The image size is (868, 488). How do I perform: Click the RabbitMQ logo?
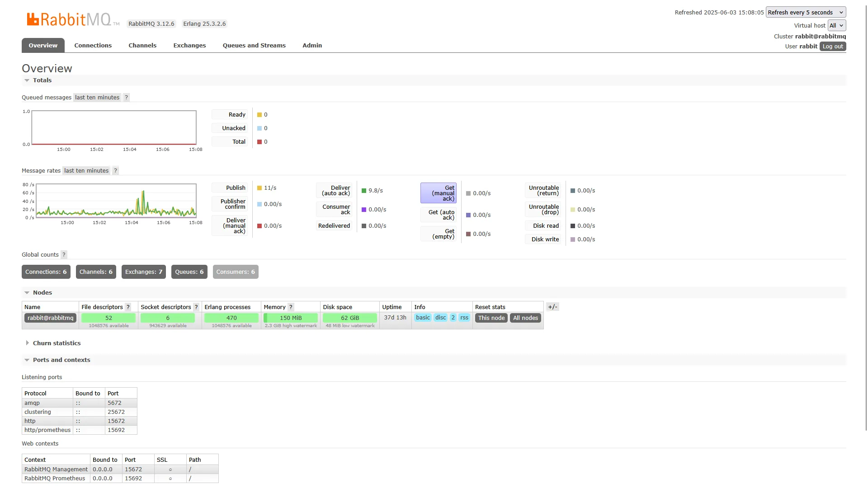(72, 19)
